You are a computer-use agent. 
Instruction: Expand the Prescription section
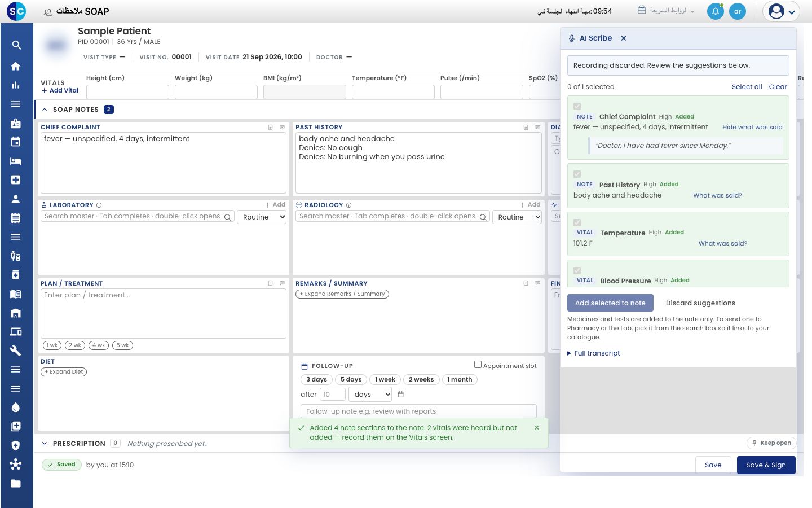pyautogui.click(x=45, y=444)
